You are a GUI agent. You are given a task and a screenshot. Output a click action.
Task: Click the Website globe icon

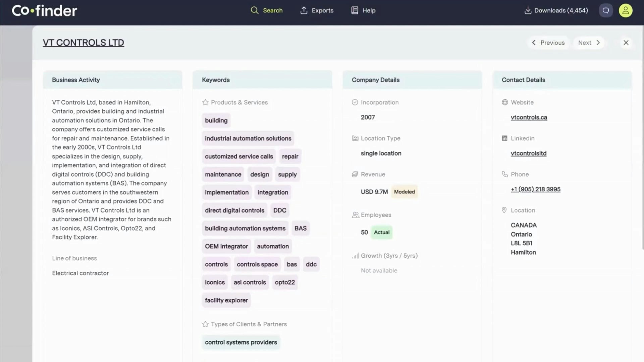pyautogui.click(x=505, y=102)
